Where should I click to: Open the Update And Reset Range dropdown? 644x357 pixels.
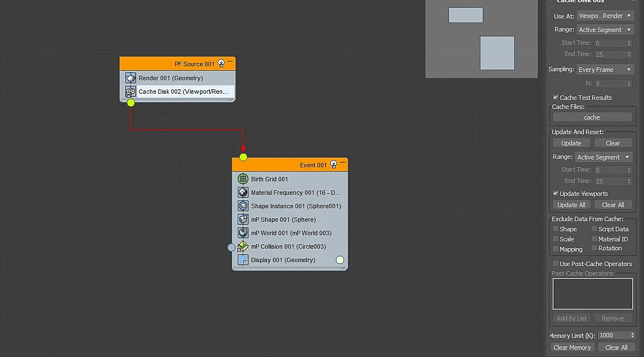tap(604, 157)
